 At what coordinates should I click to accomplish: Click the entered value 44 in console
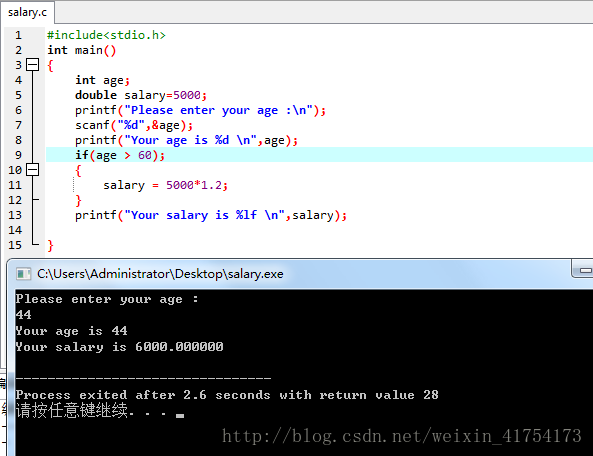tap(23, 315)
